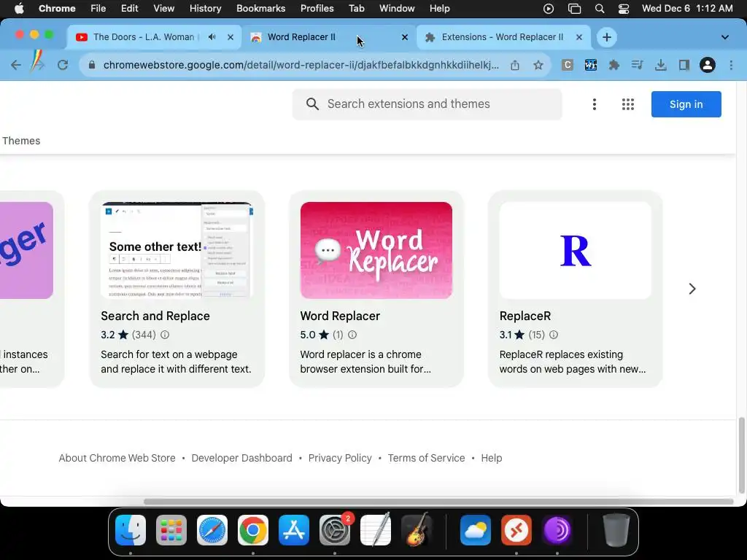Open the Search and Replace thumbnail
Viewport: 747px width, 560px height.
177,251
